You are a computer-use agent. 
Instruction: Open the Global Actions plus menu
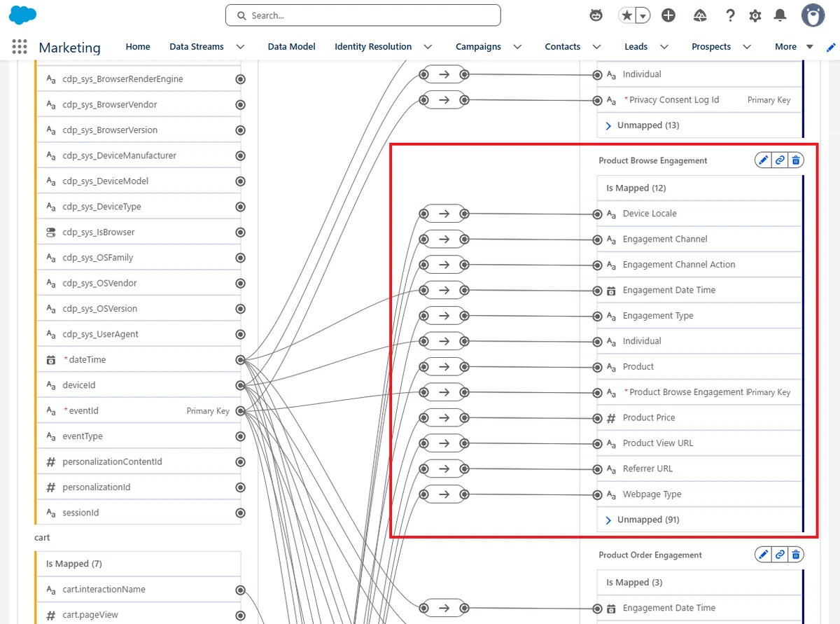coord(668,15)
